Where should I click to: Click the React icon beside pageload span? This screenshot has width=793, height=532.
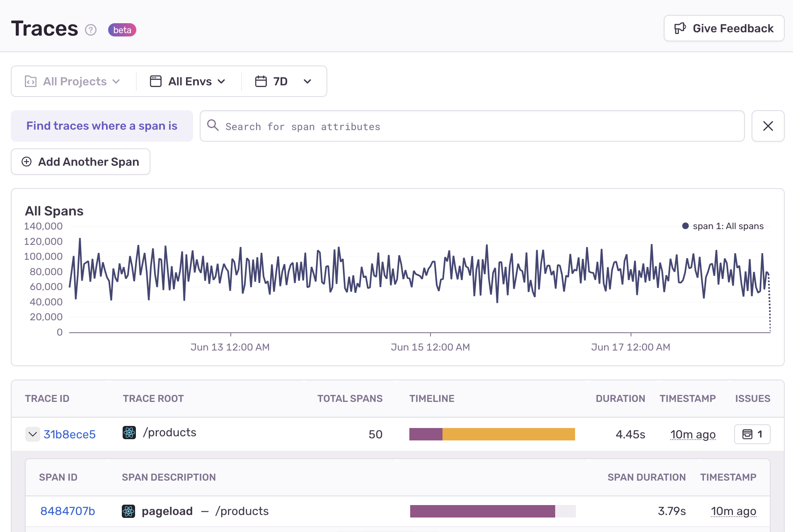click(x=128, y=511)
